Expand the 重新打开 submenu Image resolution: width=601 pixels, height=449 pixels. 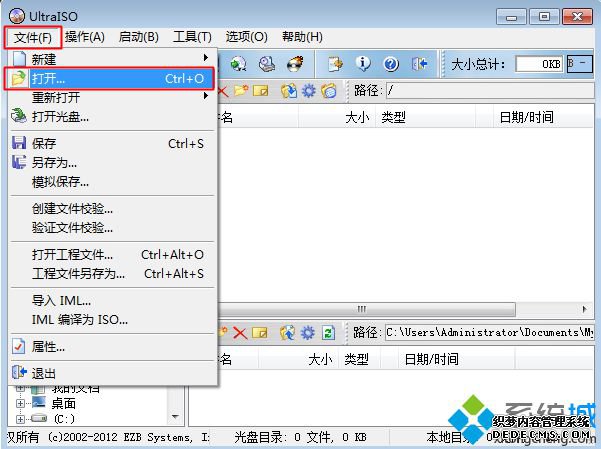[111, 97]
